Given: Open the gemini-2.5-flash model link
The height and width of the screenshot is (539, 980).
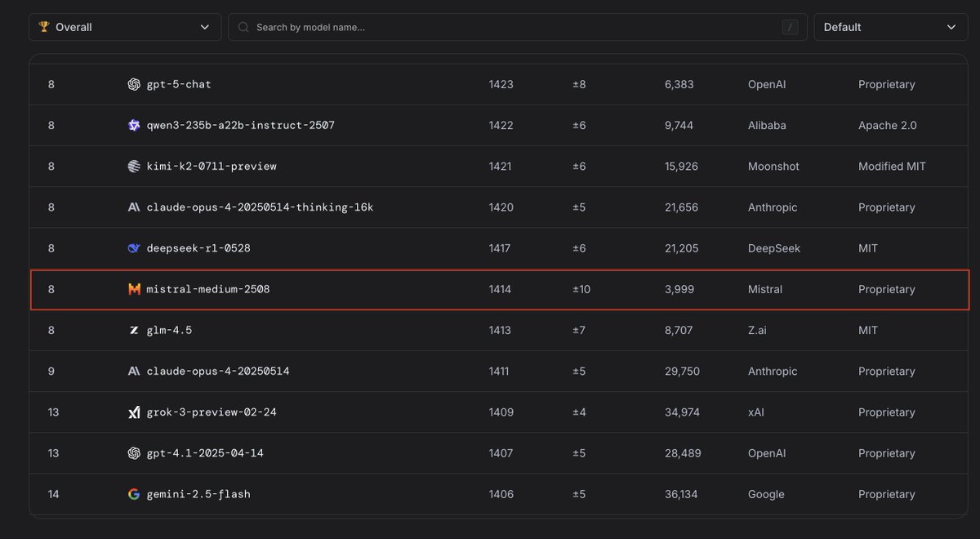Looking at the screenshot, I should tap(198, 494).
